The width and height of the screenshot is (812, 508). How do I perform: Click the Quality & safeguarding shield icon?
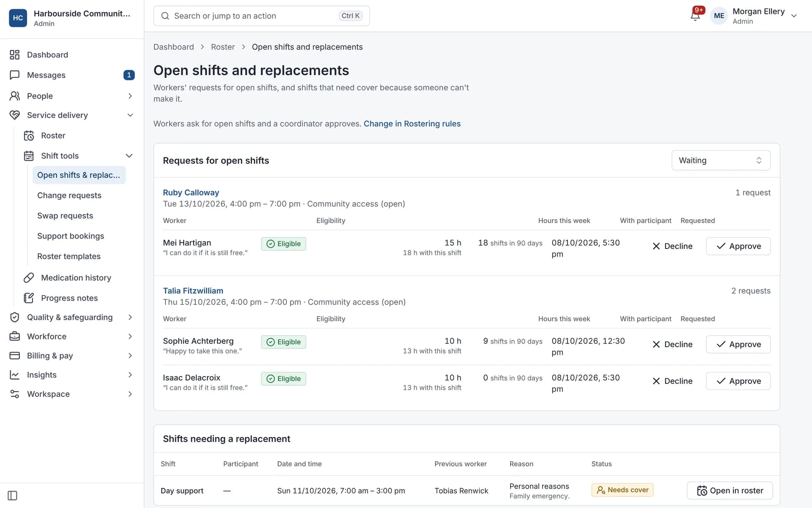pyautogui.click(x=15, y=317)
